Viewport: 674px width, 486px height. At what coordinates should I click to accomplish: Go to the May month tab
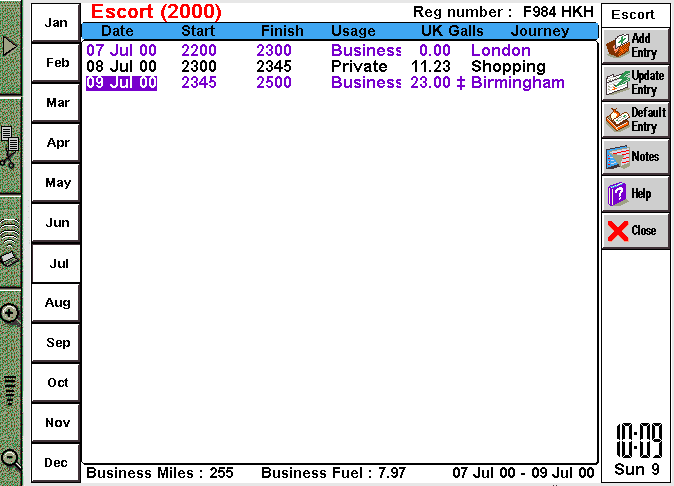tap(56, 183)
